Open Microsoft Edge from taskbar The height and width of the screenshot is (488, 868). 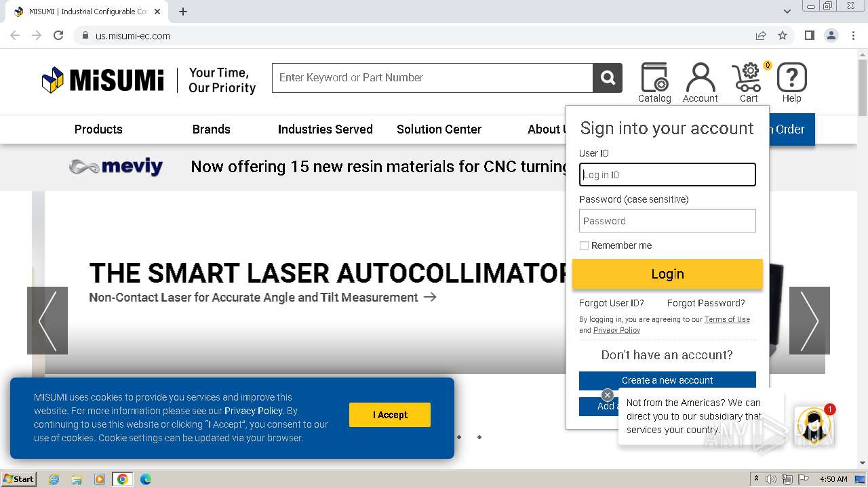tap(145, 479)
